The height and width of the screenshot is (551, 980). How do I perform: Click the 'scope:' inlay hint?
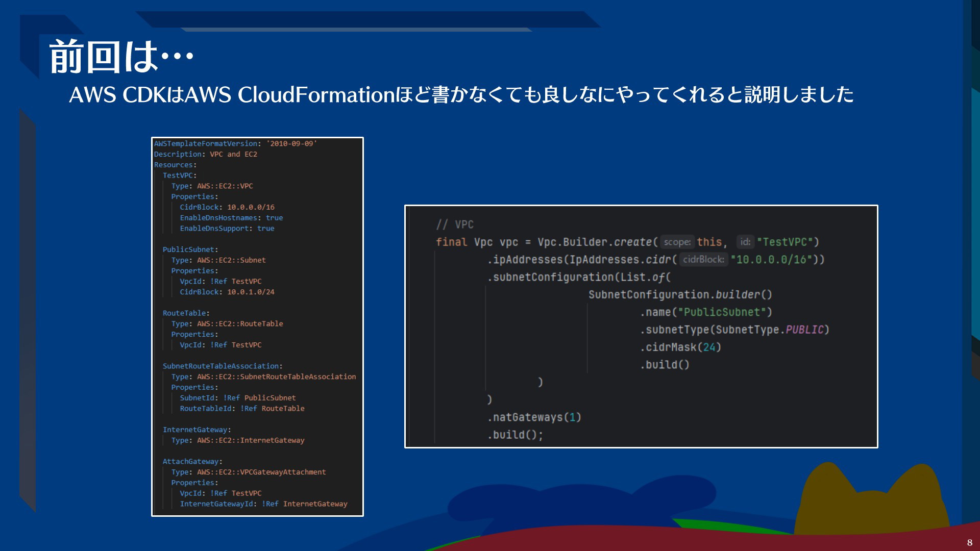[x=677, y=242]
